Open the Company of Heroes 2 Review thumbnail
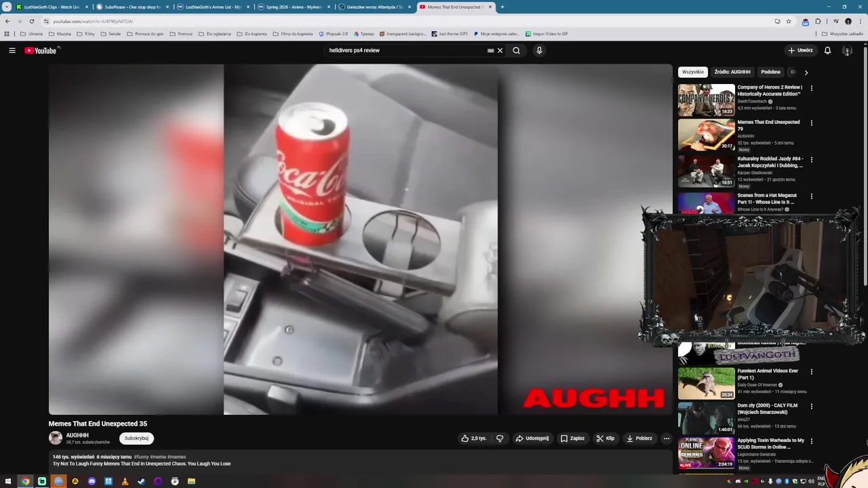The height and width of the screenshot is (488, 868). 706,100
